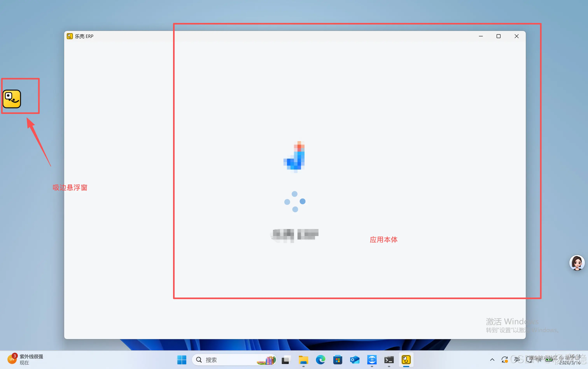Launch File Explorer from taskbar
The image size is (588, 369).
coord(303,360)
